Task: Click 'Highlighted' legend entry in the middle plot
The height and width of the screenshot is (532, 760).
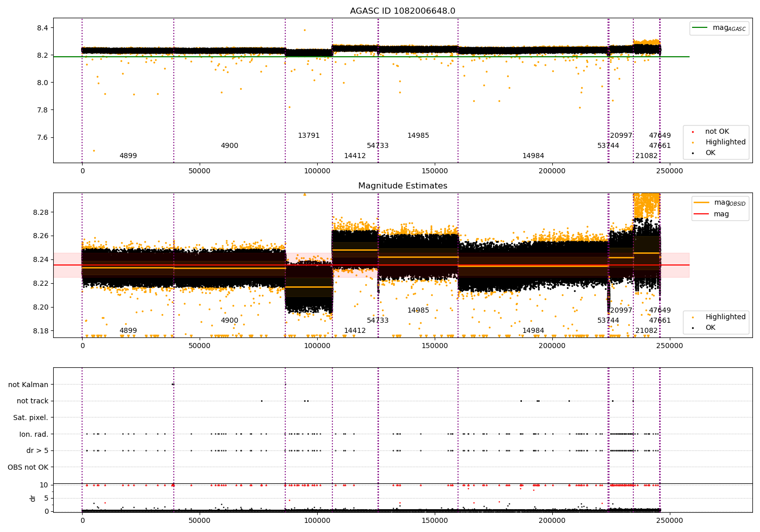Action: pos(725,317)
